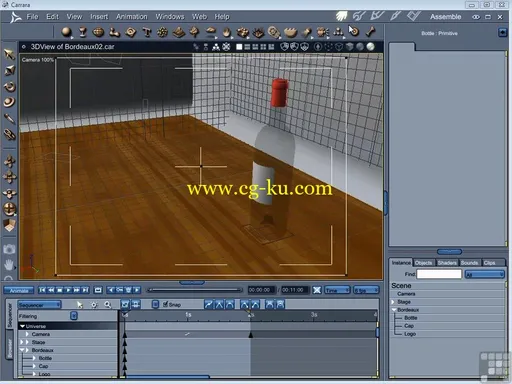
Task: Click the sequencer arrow selection tool
Action: point(79,304)
